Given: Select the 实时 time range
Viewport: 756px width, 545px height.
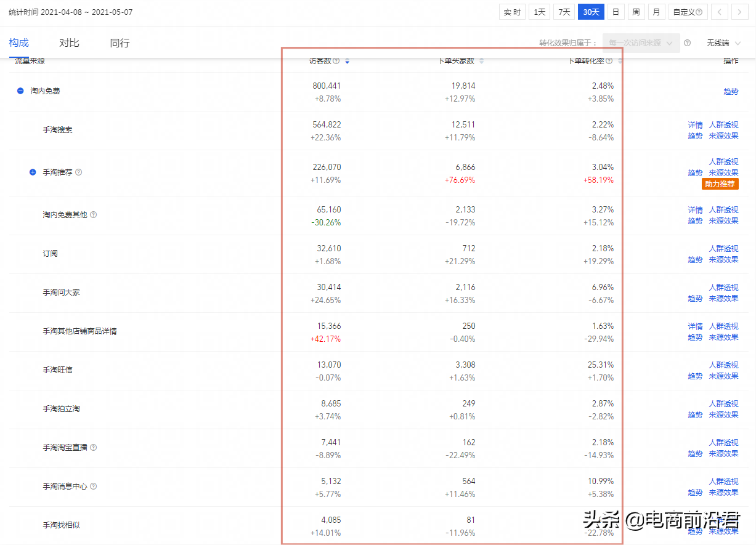Looking at the screenshot, I should pyautogui.click(x=512, y=12).
